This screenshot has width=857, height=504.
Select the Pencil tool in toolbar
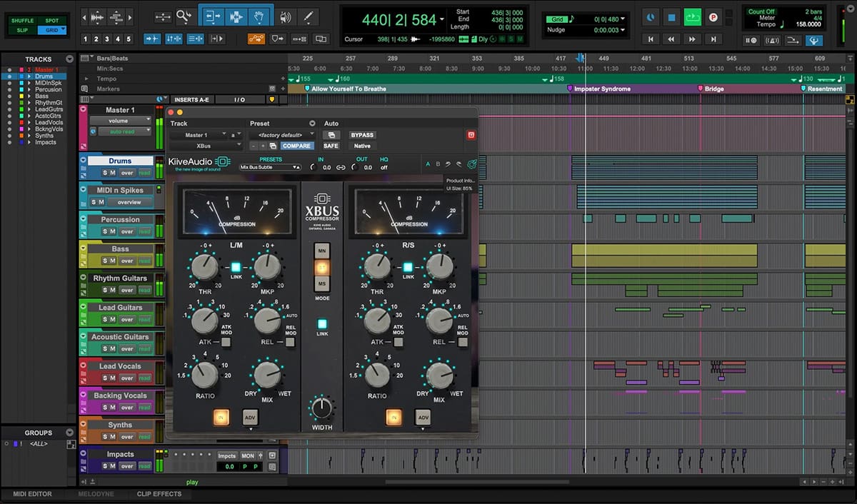click(308, 16)
